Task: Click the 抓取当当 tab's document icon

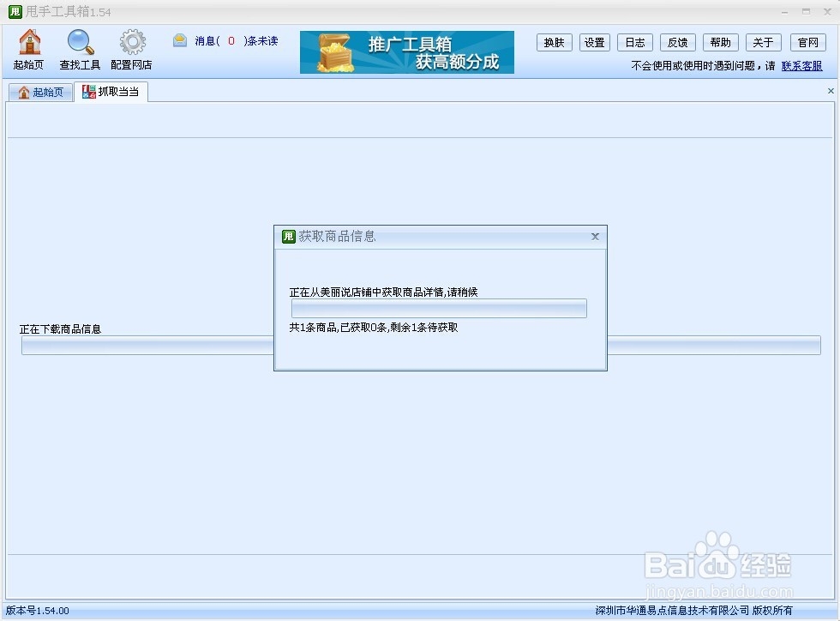Action: tap(88, 90)
